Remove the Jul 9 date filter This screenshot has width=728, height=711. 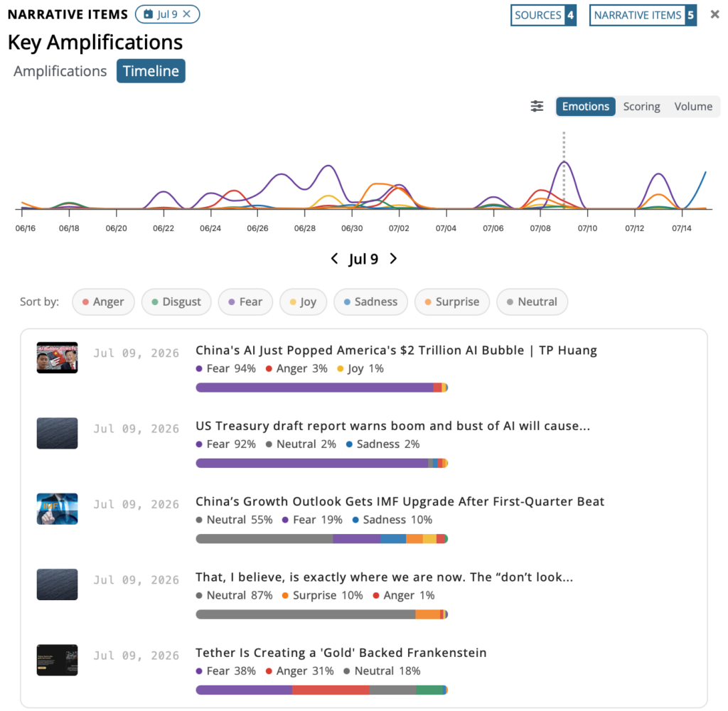coord(187,14)
